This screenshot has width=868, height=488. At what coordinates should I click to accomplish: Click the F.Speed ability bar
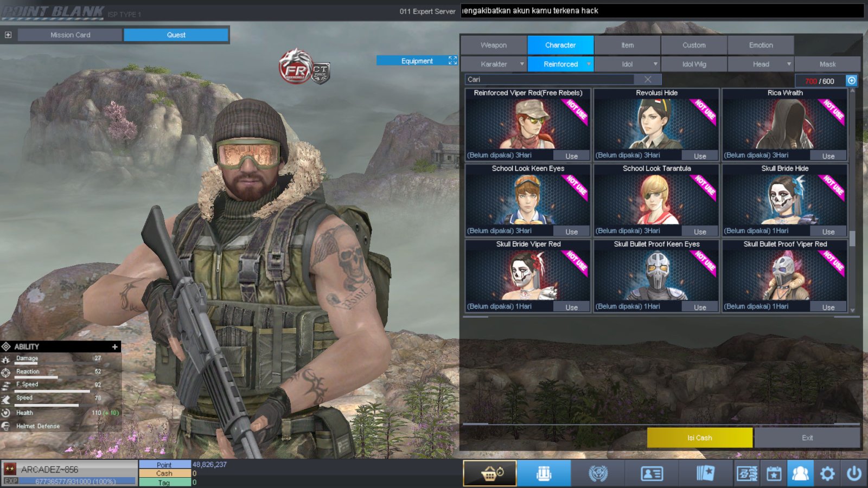pos(53,391)
